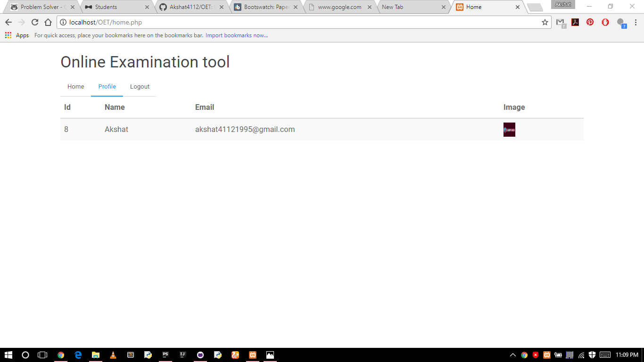
Task: Click the Akshat profile button in title bar
Action: 563,5
